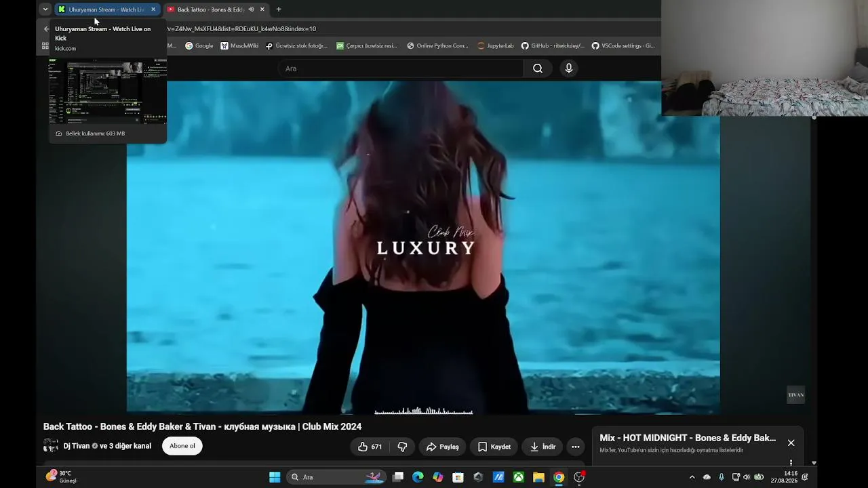The width and height of the screenshot is (868, 488).
Task: Close the Back Tattoo YouTube tab
Action: tap(262, 9)
